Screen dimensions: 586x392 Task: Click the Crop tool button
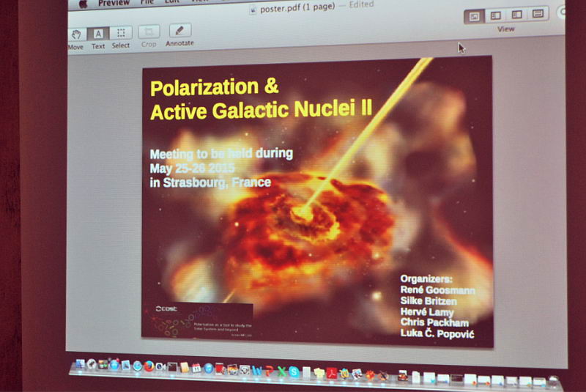click(x=149, y=32)
